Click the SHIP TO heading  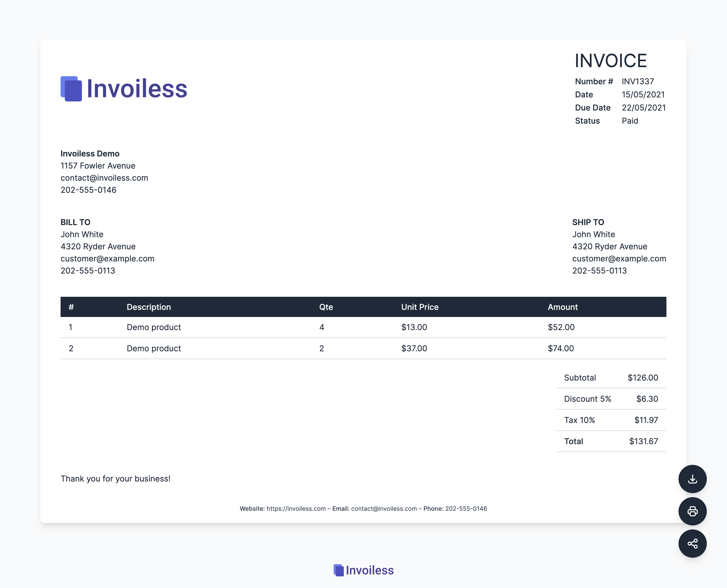coord(588,222)
